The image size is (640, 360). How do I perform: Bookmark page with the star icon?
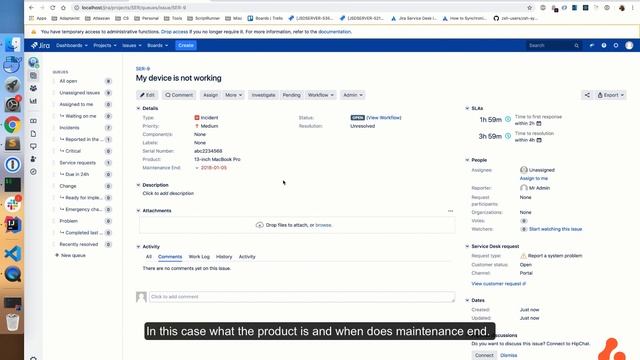(530, 7)
